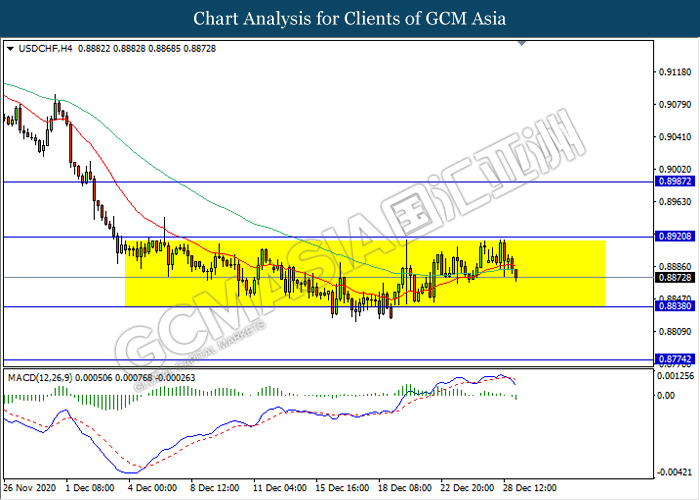Click the 0.90410 price axis value

point(675,137)
